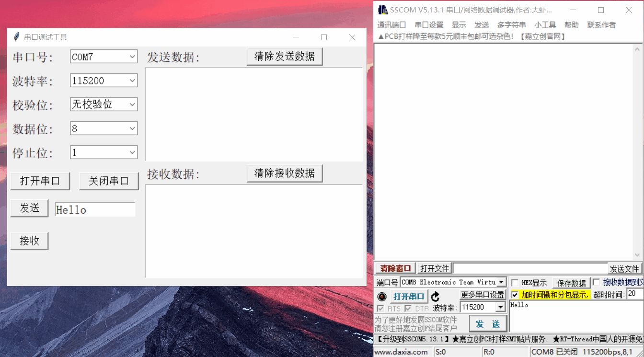Click the 发送文件 button
644x357 pixels.
pyautogui.click(x=624, y=268)
